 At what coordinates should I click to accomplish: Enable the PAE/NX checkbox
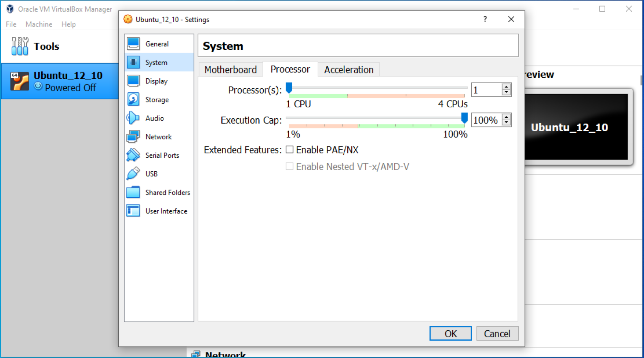(x=289, y=150)
